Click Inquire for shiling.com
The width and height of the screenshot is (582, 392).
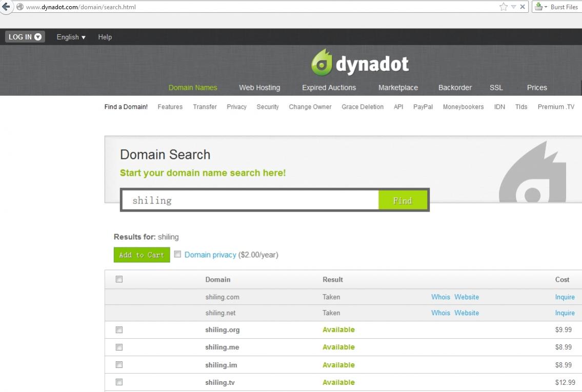[565, 297]
